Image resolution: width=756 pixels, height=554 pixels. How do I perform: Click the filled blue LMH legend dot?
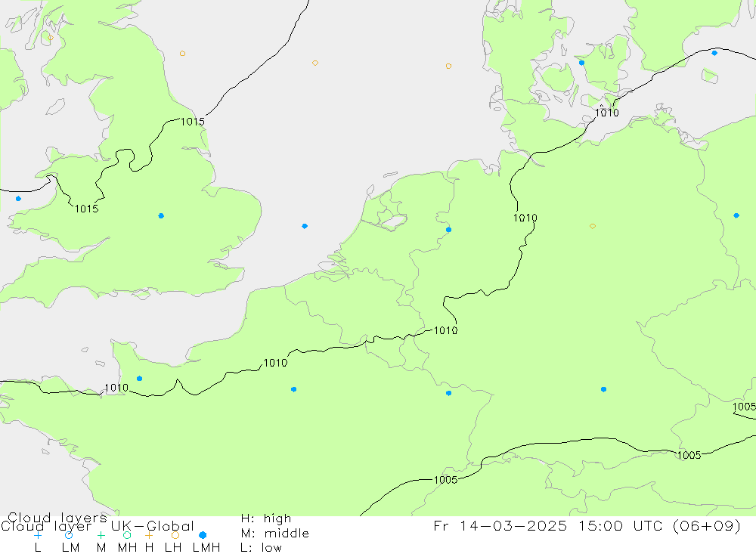tap(203, 535)
